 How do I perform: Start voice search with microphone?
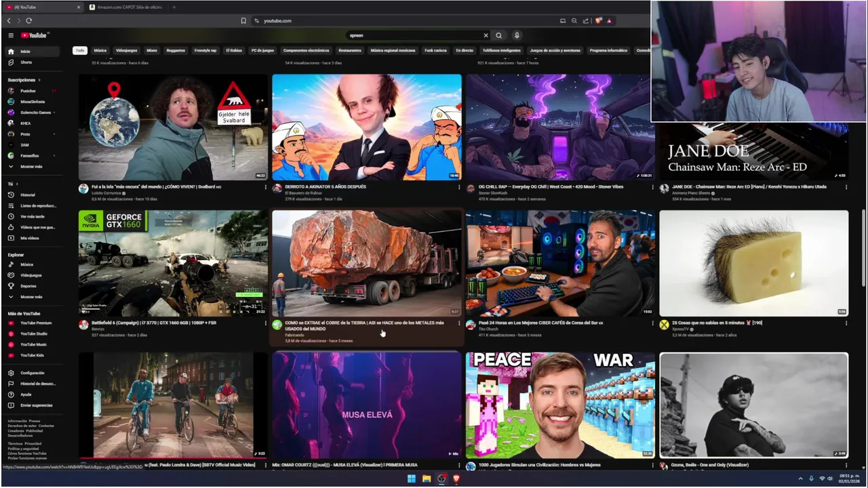pos(517,35)
